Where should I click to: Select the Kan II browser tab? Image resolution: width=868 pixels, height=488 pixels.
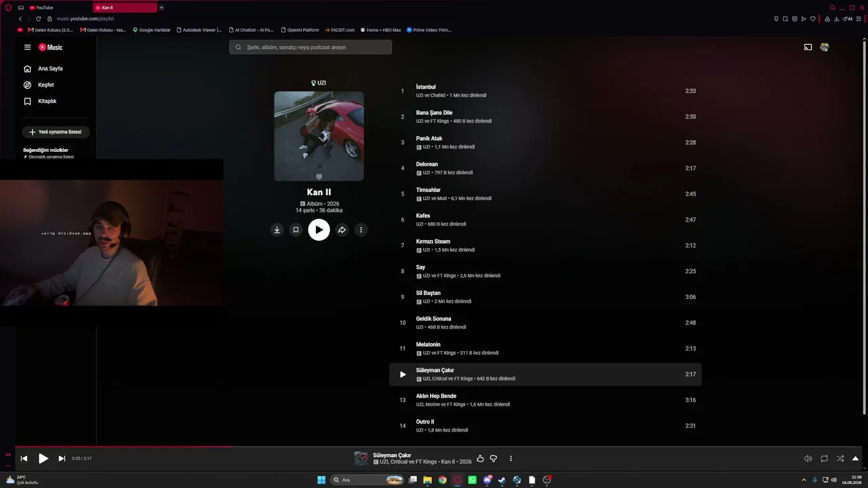[125, 7]
